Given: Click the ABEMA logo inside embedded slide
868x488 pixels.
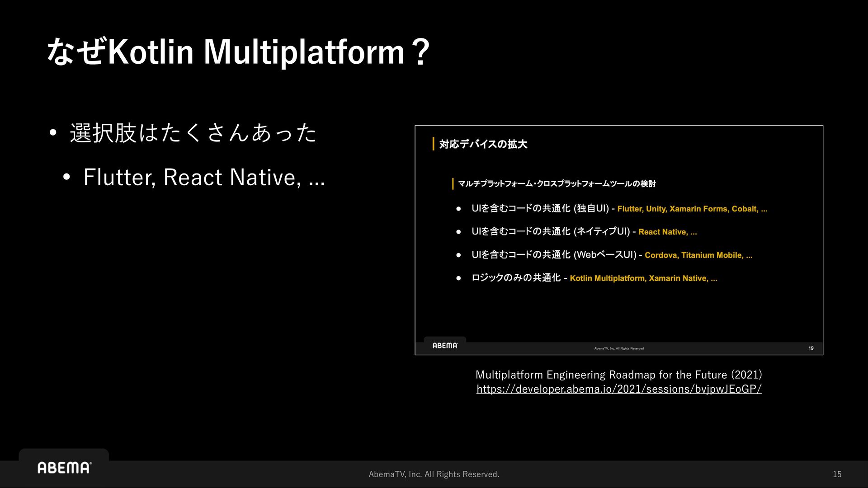Looking at the screenshot, I should tap(445, 346).
